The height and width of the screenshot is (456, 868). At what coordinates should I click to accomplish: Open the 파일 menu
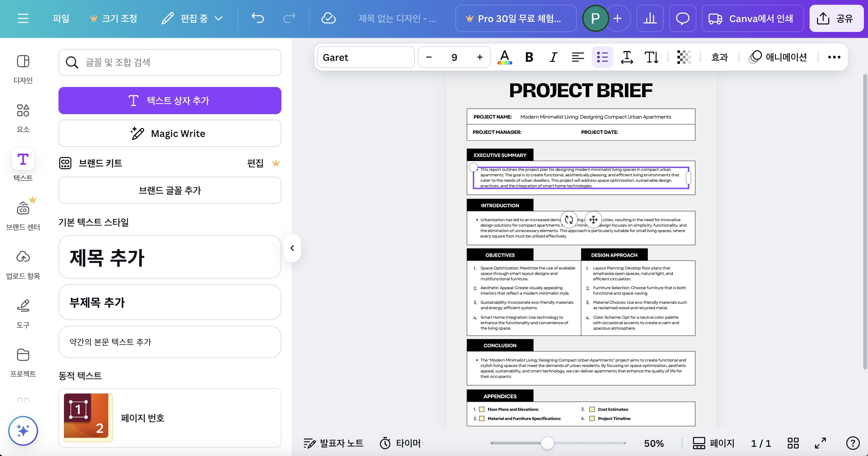61,18
